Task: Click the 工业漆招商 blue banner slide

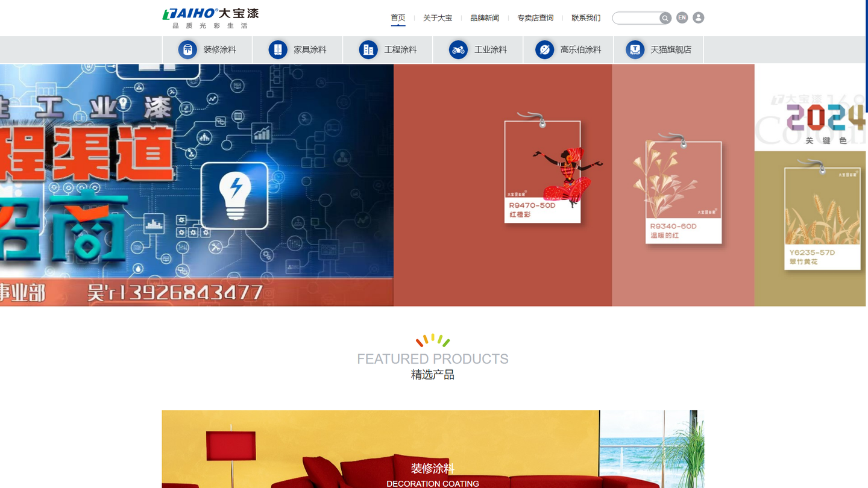Action: (x=197, y=185)
